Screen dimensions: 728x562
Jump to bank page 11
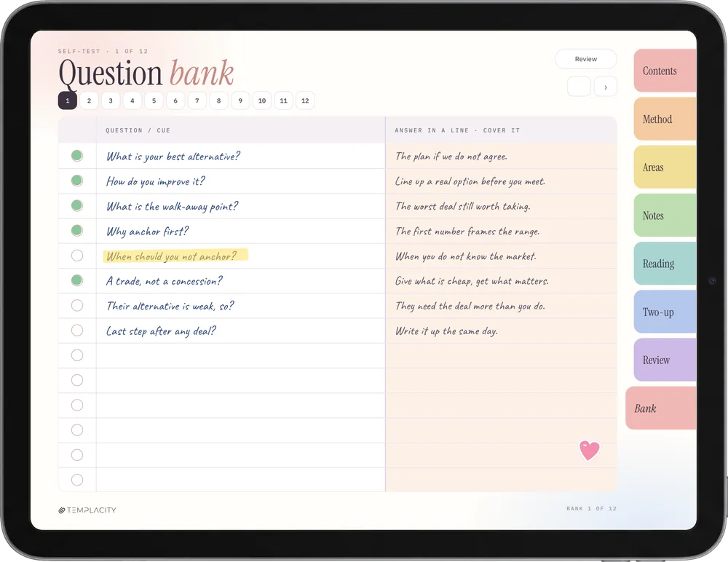coord(284,100)
